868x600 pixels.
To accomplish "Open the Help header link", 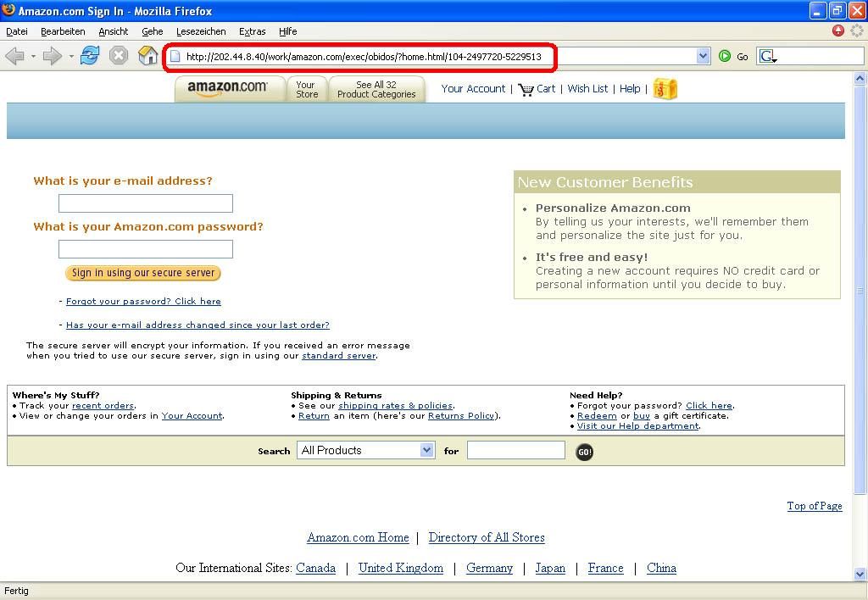I will 630,89.
